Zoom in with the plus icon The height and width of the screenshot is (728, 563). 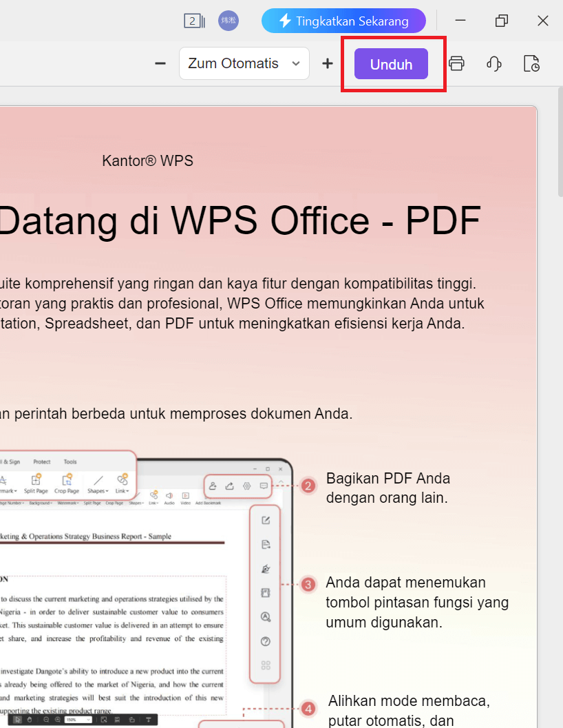327,63
